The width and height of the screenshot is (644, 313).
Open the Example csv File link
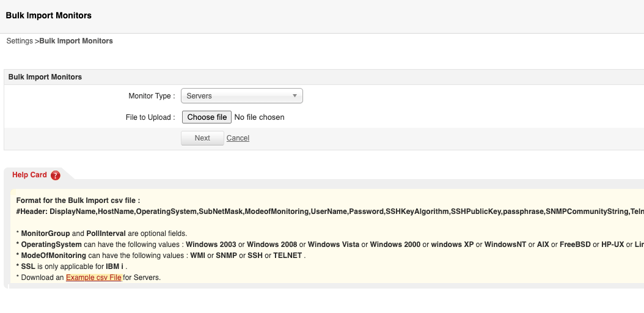(93, 278)
